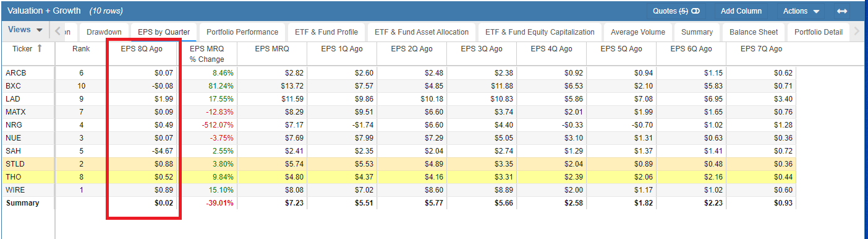Sort by Ticker using the up arrow

(x=40, y=49)
